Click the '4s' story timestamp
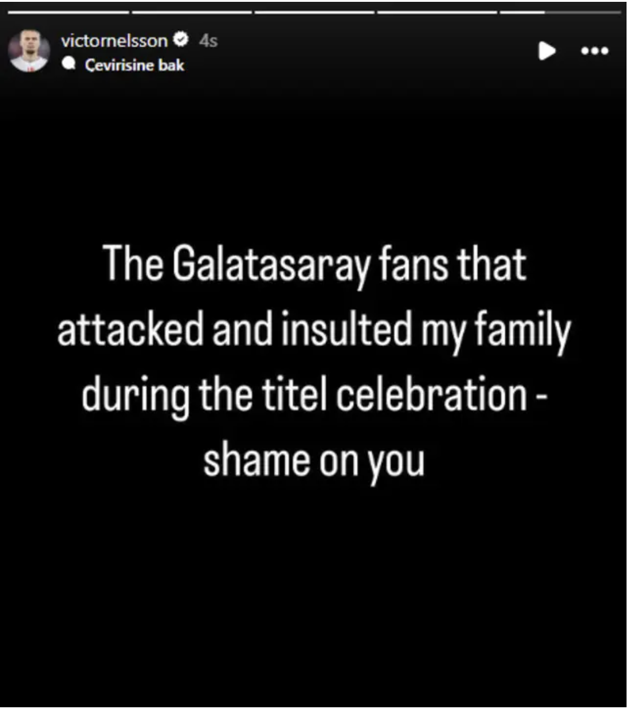The width and height of the screenshot is (640, 714). pos(208,41)
